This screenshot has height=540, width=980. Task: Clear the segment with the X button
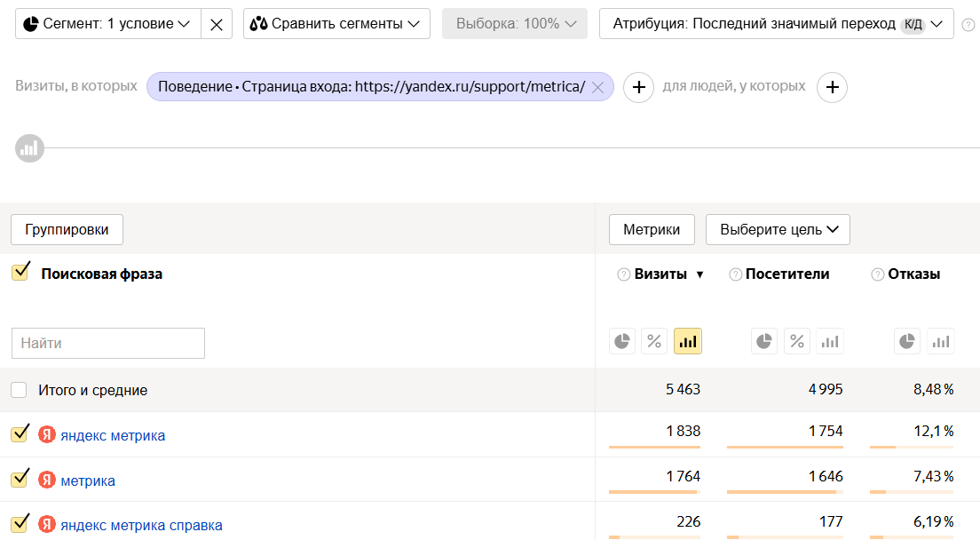click(x=217, y=24)
